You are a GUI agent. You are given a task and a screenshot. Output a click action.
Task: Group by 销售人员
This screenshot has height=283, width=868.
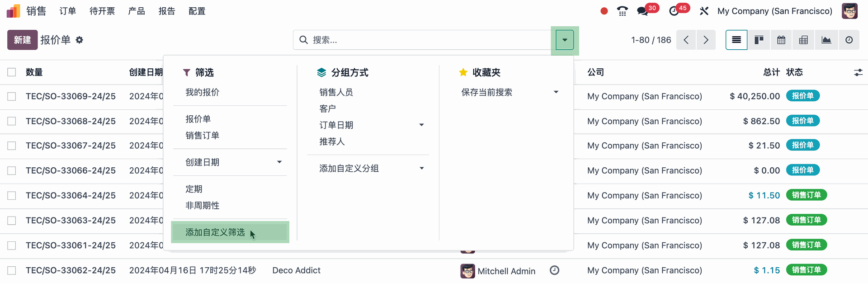pos(336,92)
